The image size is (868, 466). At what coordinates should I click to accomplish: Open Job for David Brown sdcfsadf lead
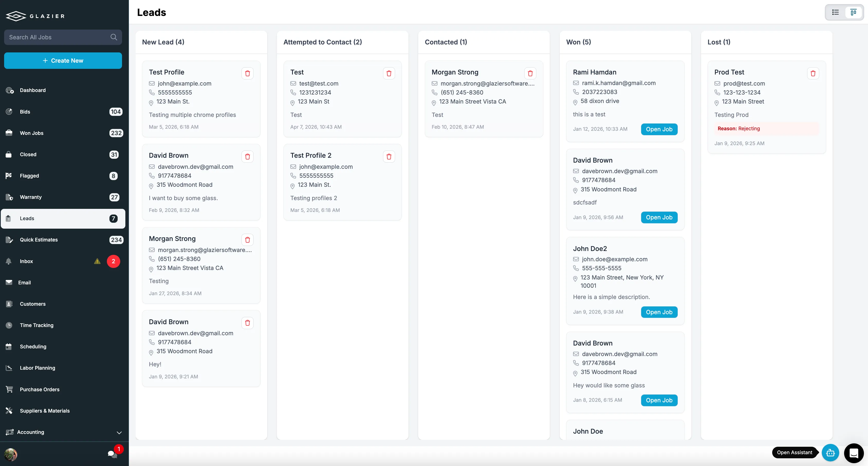659,217
